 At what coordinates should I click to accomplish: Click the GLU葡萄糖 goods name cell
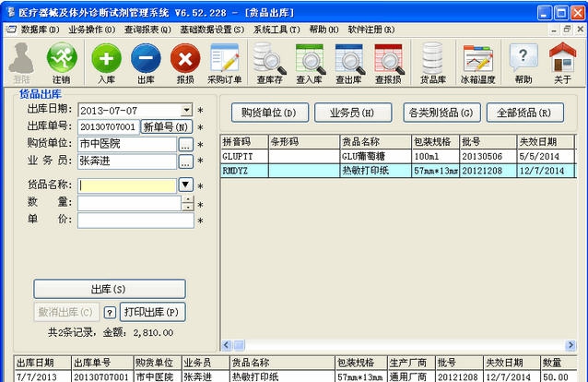point(375,156)
